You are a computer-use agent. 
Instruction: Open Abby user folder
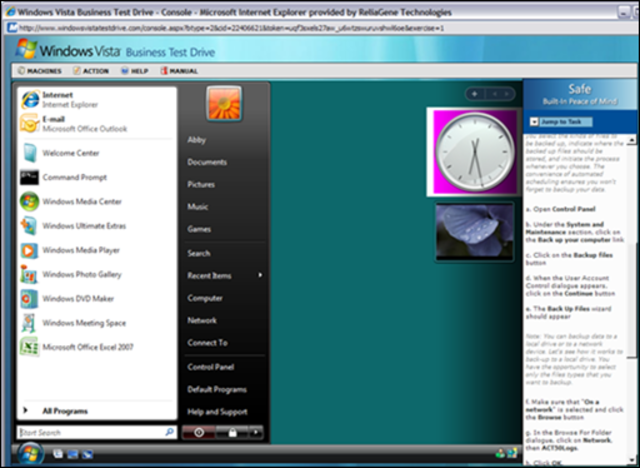click(196, 140)
